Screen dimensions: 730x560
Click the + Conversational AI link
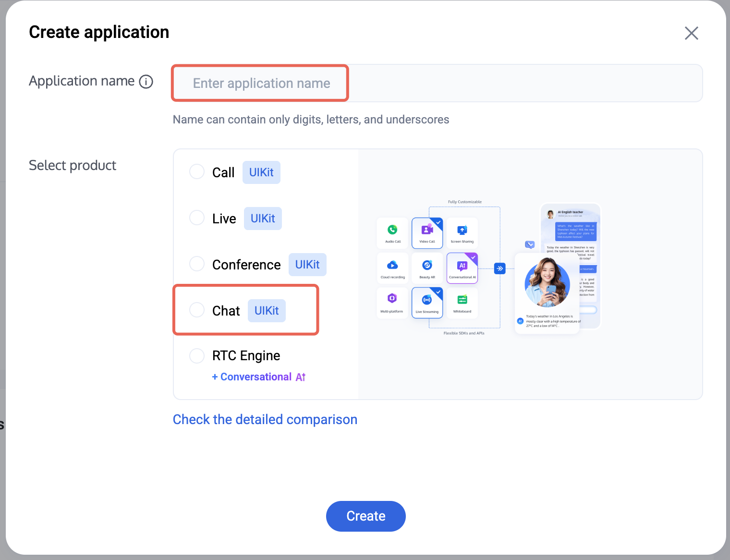pyautogui.click(x=259, y=377)
